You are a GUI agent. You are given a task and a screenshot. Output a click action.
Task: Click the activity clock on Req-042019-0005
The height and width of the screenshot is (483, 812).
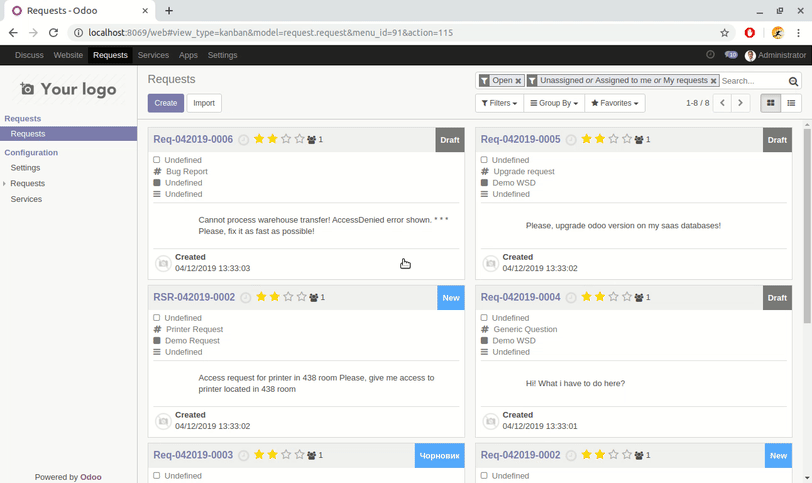tap(571, 140)
